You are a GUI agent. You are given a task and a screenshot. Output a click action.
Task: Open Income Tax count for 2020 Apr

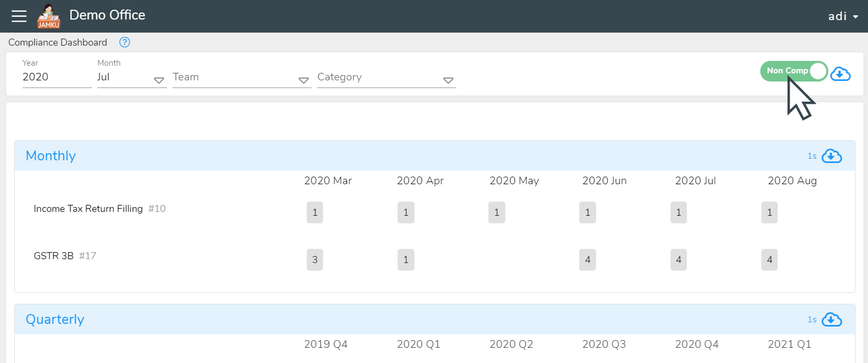click(406, 212)
